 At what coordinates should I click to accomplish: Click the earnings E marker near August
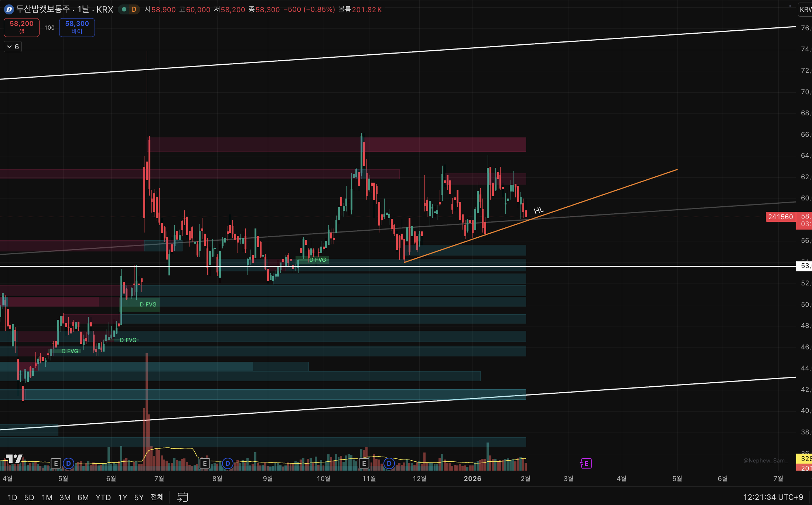pos(205,463)
